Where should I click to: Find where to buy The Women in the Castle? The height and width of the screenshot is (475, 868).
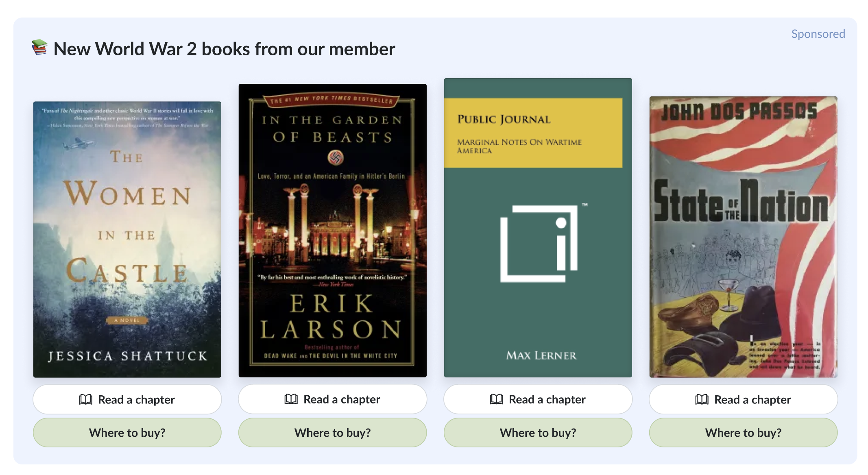[127, 432]
